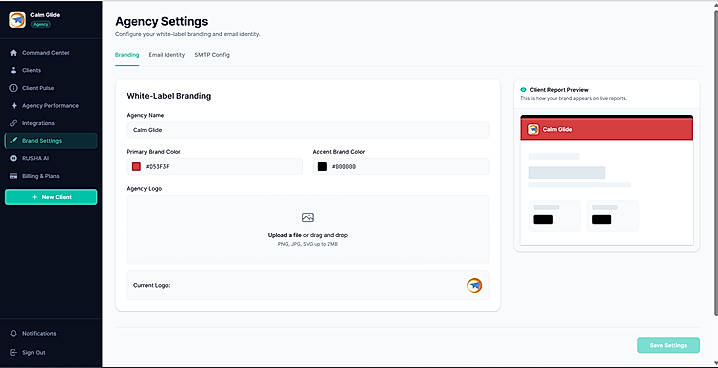
Task: Click the Agency badge under Calm Glide
Action: (41, 25)
